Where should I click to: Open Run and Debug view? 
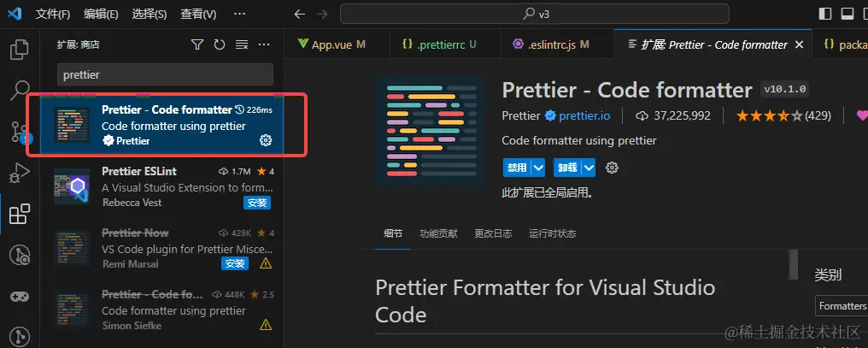click(20, 174)
